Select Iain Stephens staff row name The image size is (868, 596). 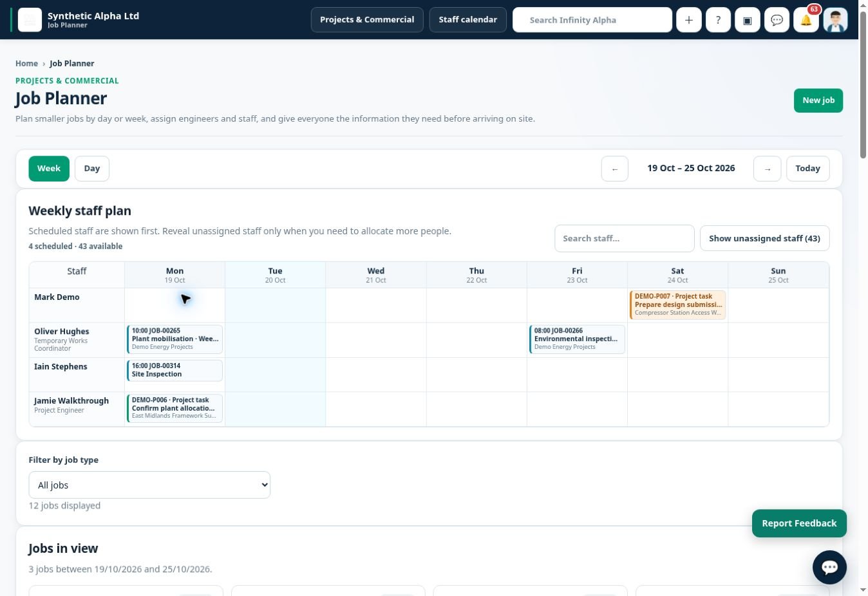click(x=61, y=366)
